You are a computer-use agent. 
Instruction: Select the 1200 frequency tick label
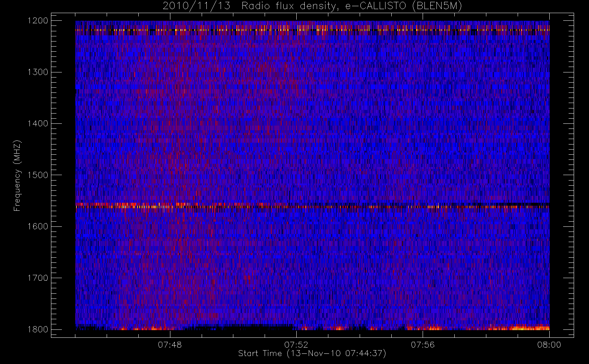pyautogui.click(x=38, y=21)
